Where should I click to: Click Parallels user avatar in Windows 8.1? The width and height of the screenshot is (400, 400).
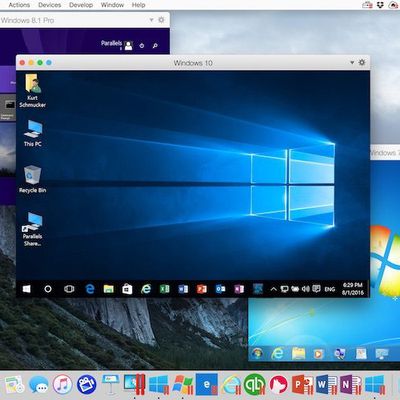pyautogui.click(x=128, y=45)
